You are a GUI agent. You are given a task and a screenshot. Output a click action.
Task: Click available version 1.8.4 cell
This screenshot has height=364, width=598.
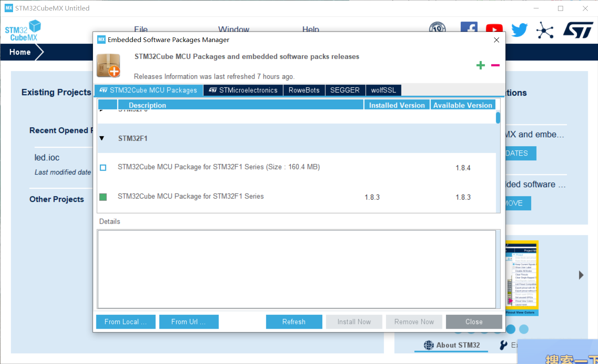(463, 168)
